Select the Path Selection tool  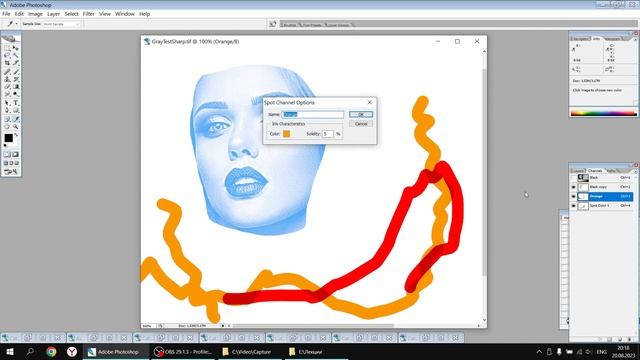[7, 103]
